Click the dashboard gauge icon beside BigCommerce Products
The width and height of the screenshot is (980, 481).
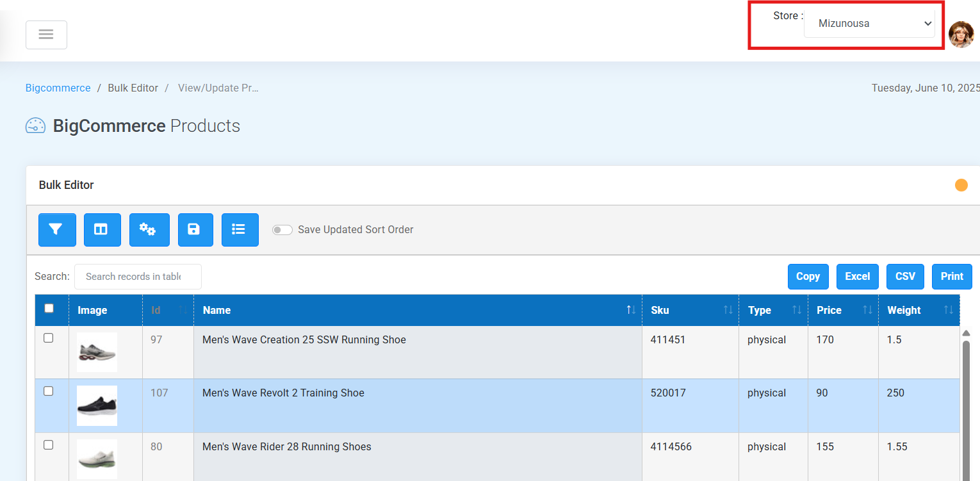(35, 126)
